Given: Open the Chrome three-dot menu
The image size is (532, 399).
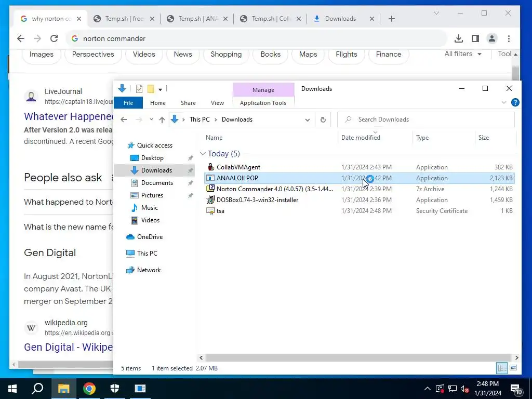Looking at the screenshot, I should (509, 38).
